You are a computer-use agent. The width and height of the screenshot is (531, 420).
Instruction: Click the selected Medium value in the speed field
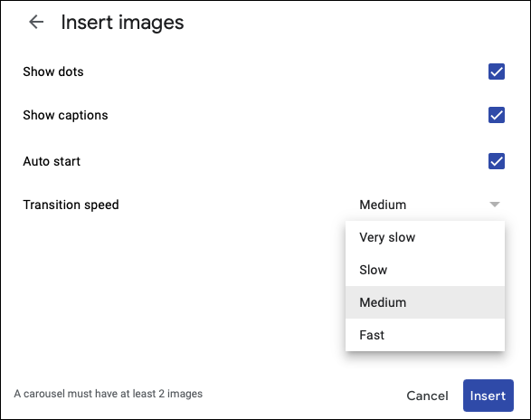click(383, 205)
